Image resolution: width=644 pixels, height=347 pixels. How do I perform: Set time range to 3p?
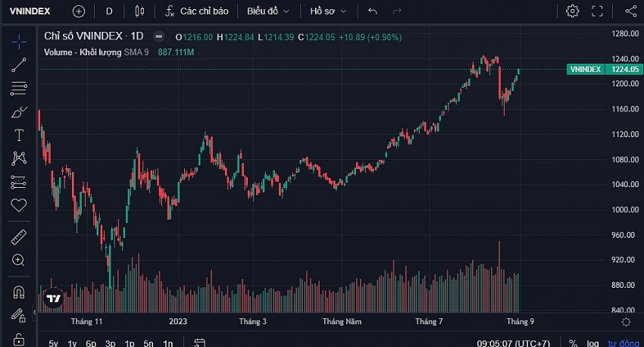110,343
